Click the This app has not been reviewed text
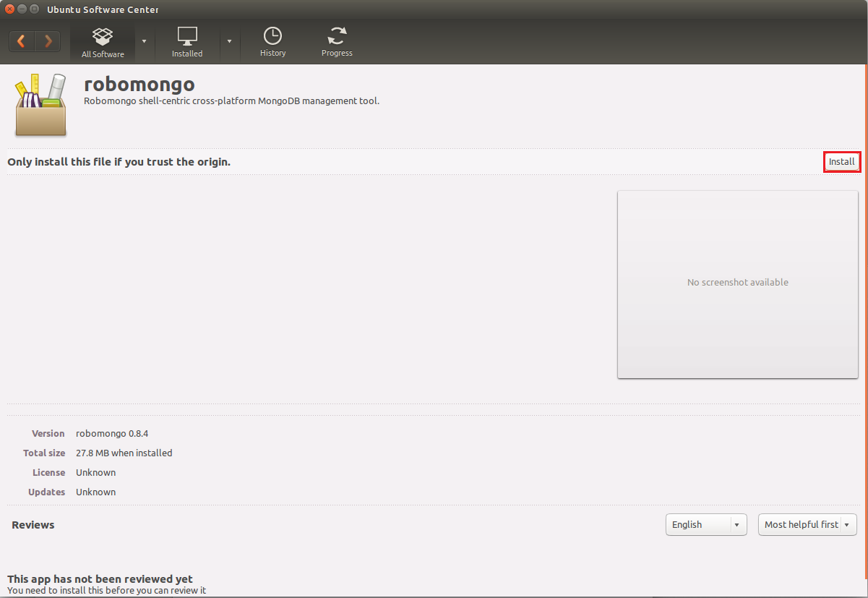This screenshot has width=868, height=598. tap(100, 579)
